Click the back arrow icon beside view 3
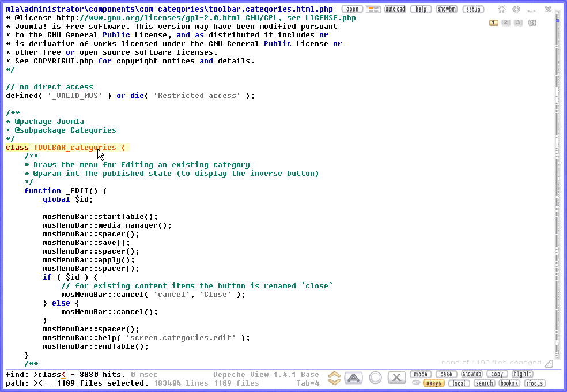Image resolution: width=567 pixels, height=392 pixels. (x=532, y=22)
